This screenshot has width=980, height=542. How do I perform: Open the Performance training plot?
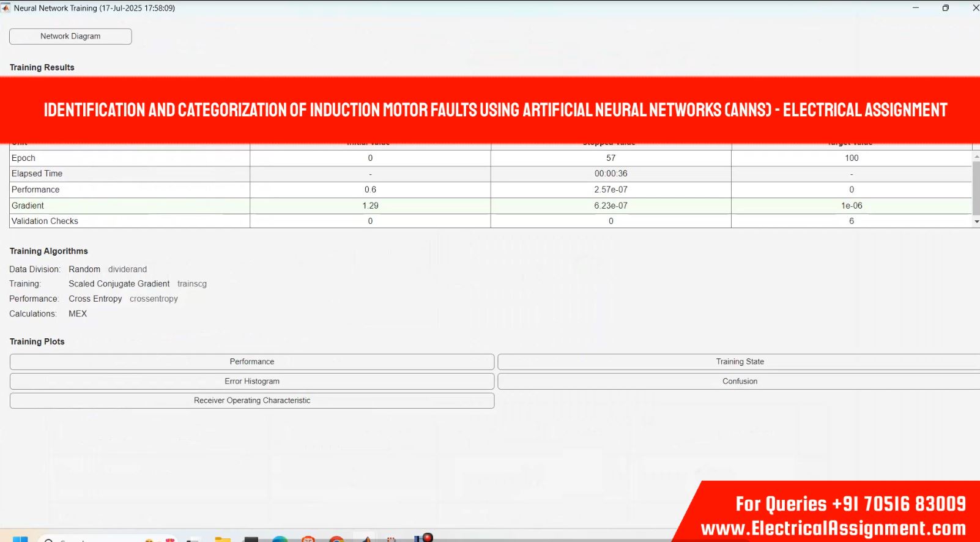tap(251, 362)
